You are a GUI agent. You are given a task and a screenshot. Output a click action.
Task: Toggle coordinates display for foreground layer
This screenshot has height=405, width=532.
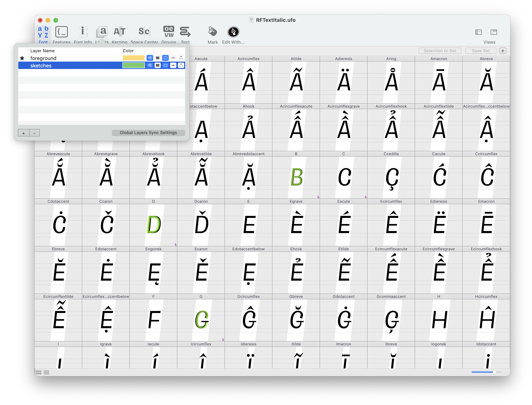click(x=181, y=58)
